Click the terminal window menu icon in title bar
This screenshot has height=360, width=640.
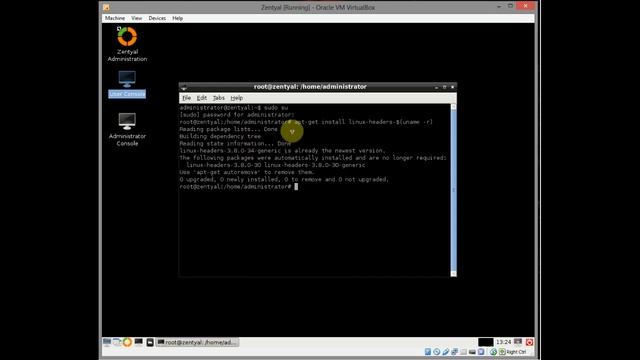(184, 87)
